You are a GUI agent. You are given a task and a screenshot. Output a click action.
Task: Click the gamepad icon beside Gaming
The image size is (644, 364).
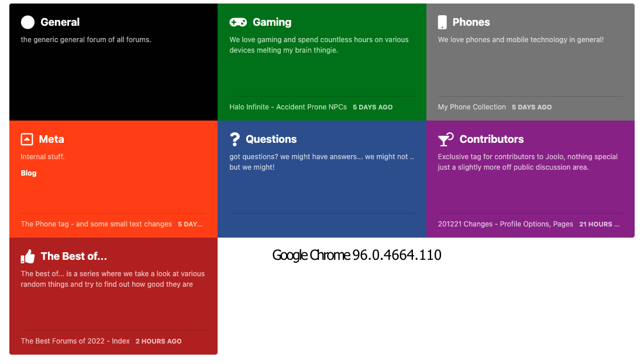tap(238, 22)
